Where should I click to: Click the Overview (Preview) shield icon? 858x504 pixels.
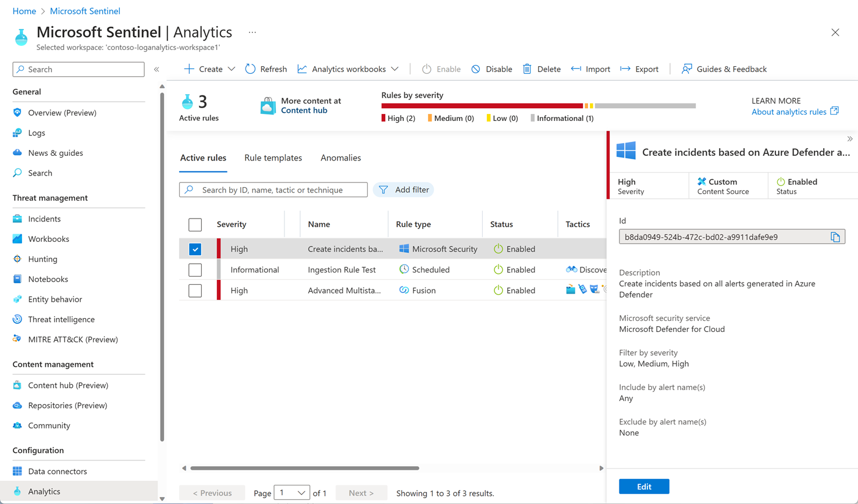pyautogui.click(x=17, y=113)
